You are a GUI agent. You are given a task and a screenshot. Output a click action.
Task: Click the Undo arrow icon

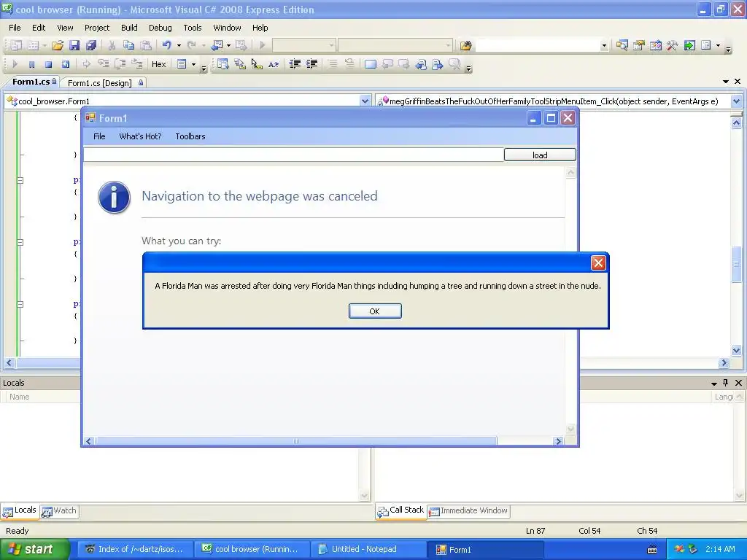[x=166, y=45]
